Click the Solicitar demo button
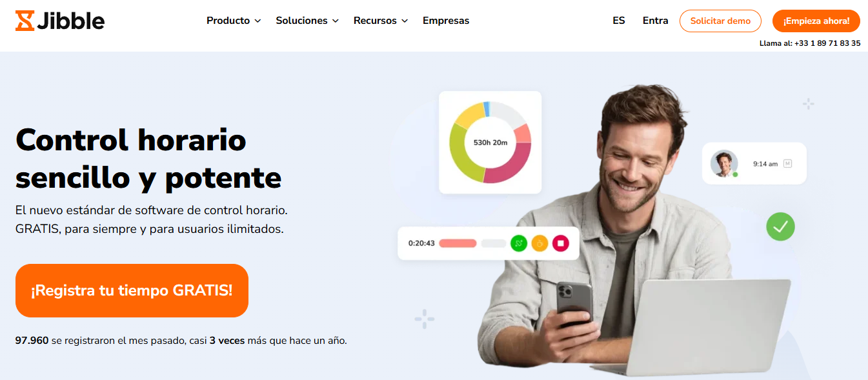868x380 pixels. pos(720,21)
